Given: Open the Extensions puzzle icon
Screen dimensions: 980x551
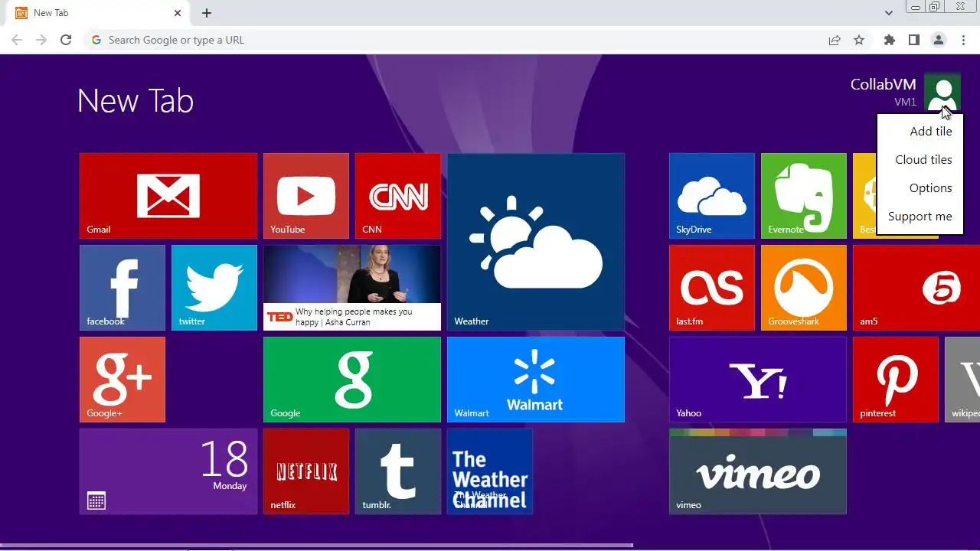Looking at the screenshot, I should (890, 40).
